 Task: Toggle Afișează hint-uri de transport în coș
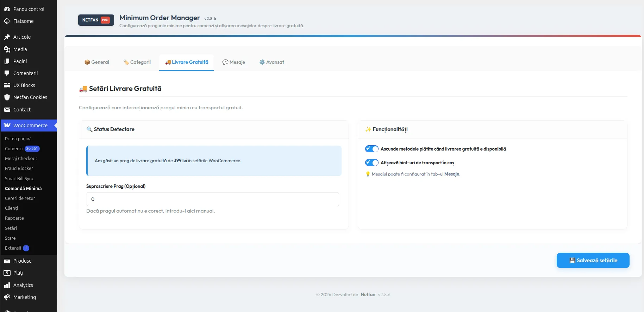[371, 163]
